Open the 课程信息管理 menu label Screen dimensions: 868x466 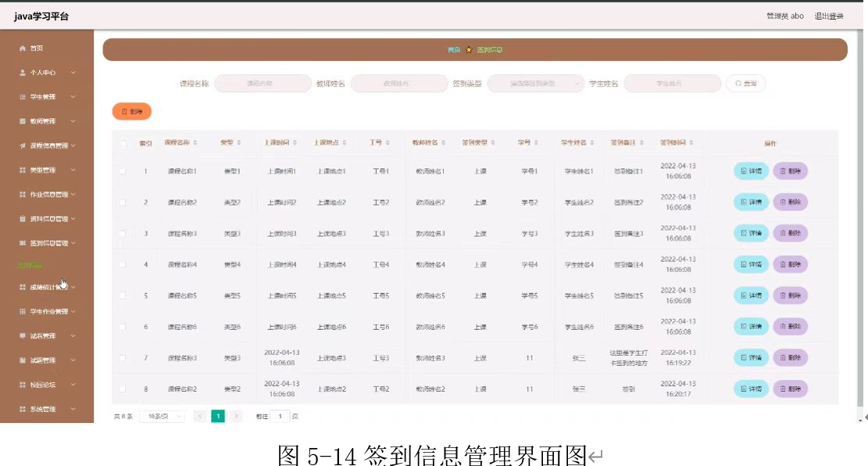coord(48,145)
